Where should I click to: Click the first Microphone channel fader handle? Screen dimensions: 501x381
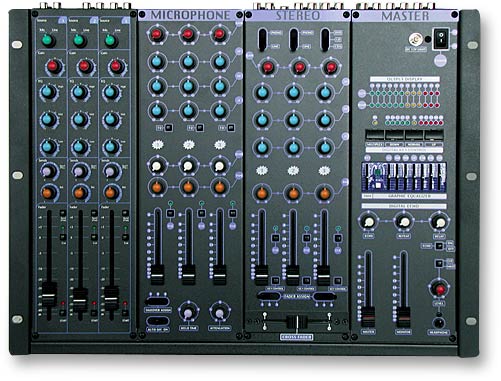pyautogui.click(x=157, y=275)
